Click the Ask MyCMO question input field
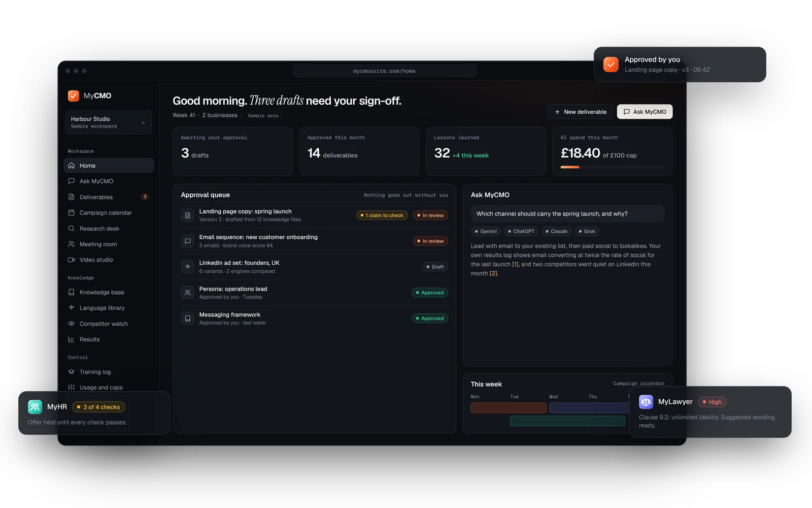 [x=567, y=214]
